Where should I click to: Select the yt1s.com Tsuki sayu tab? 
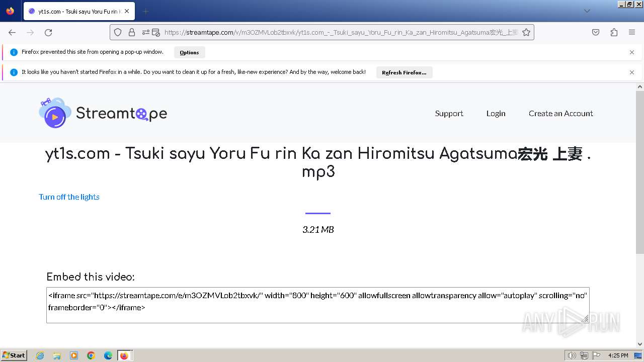pos(79,11)
